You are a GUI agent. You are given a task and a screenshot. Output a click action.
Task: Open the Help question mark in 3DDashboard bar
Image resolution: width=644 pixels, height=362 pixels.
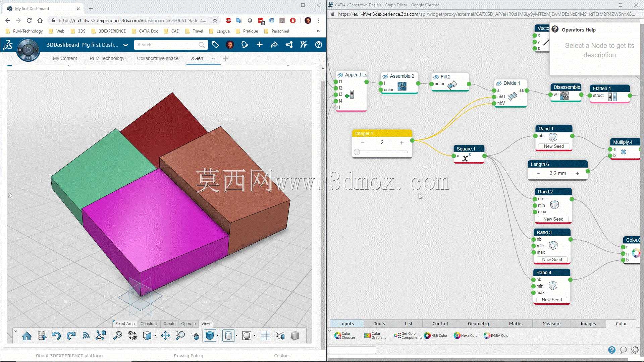click(318, 45)
